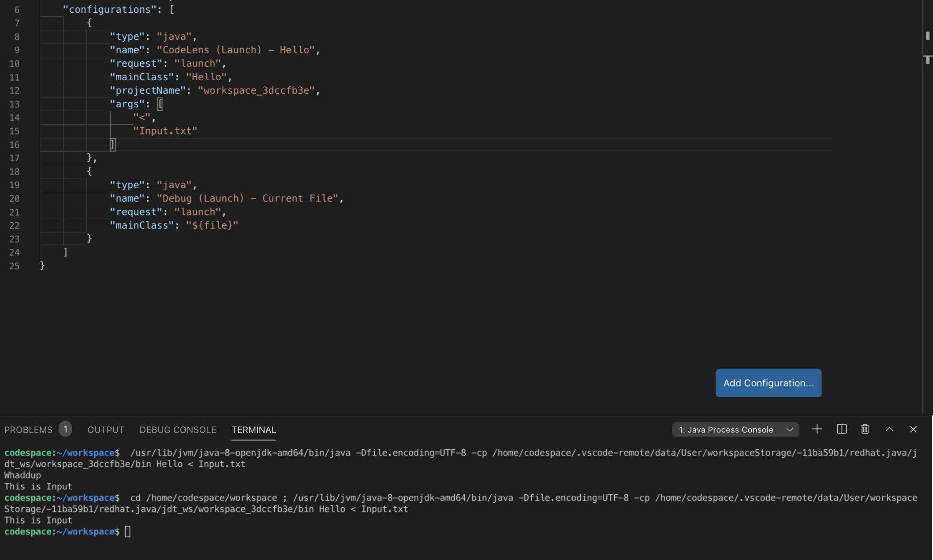This screenshot has width=933, height=560.
Task: Split the terminal using the split icon
Action: tap(841, 429)
